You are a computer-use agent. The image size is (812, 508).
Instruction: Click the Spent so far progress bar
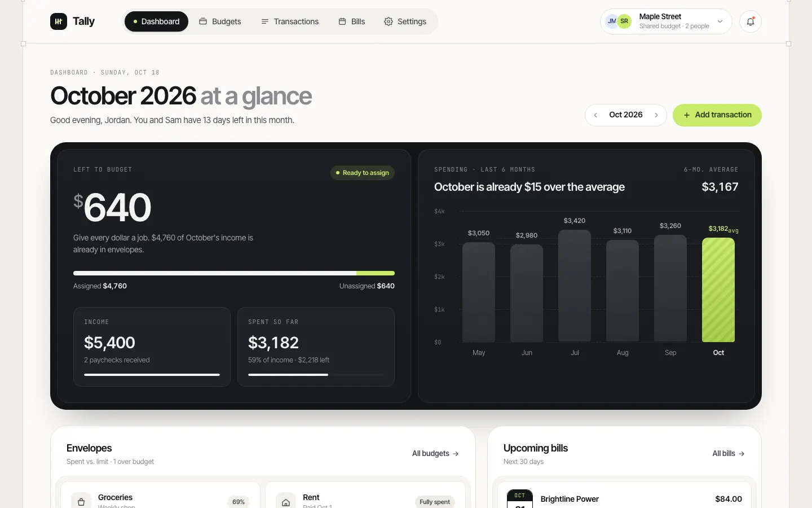[x=316, y=375]
